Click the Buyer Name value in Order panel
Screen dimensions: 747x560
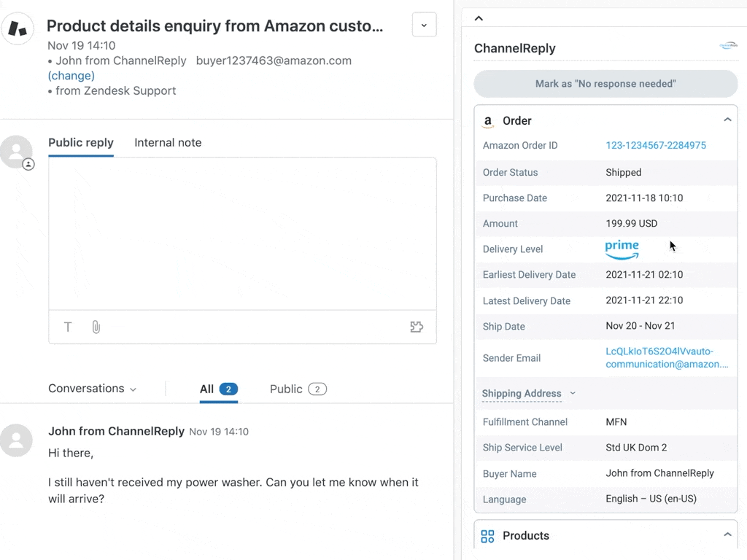click(x=659, y=473)
